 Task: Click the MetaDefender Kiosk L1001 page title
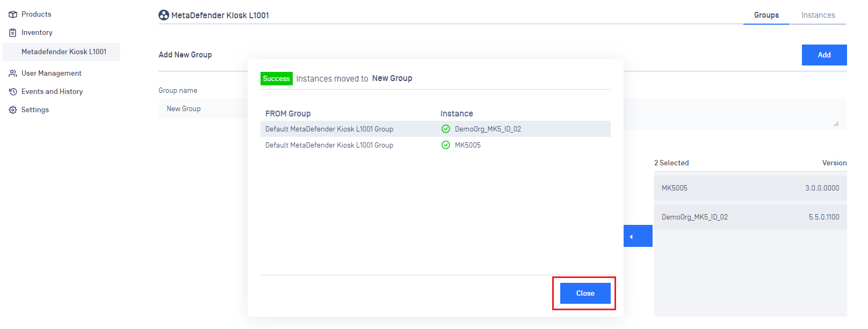point(220,16)
